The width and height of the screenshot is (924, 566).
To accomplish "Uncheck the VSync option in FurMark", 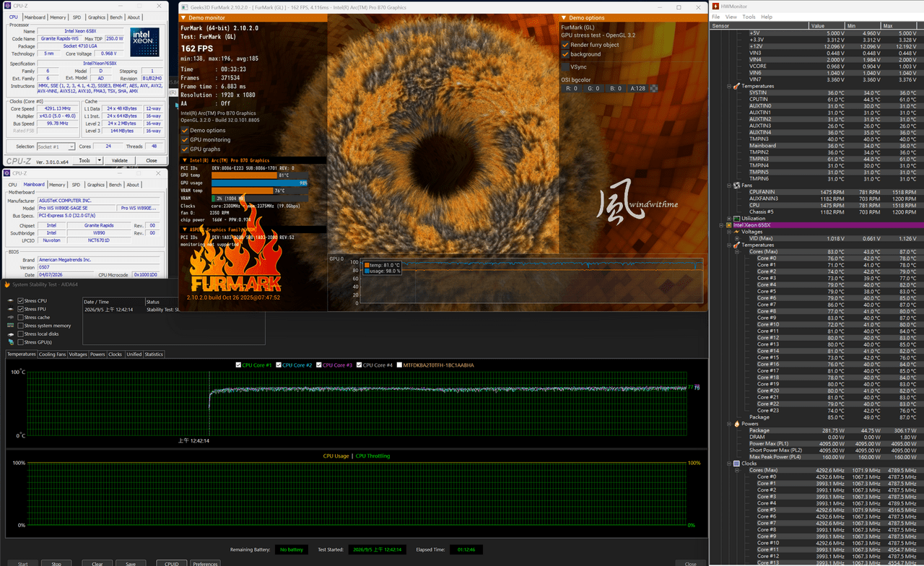I will (565, 66).
